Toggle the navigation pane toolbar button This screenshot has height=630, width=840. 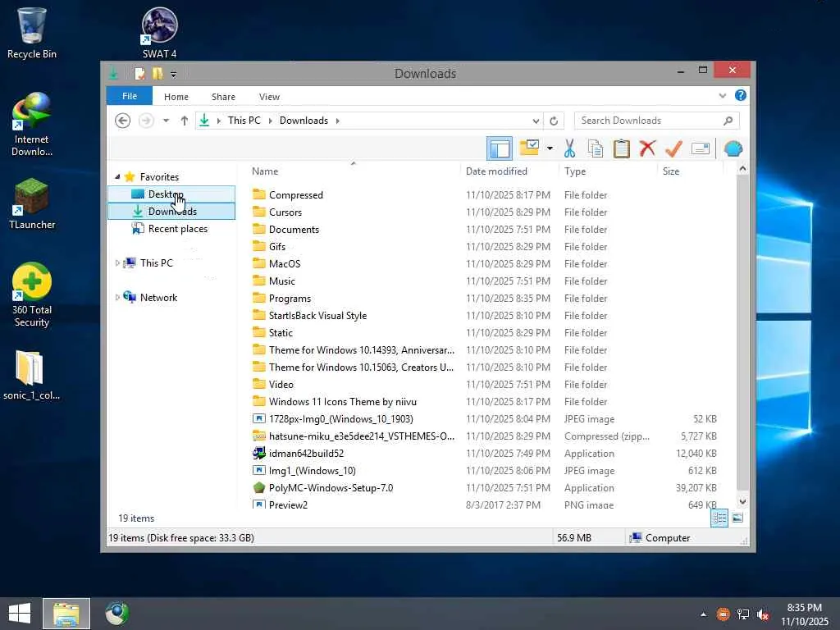click(x=500, y=148)
